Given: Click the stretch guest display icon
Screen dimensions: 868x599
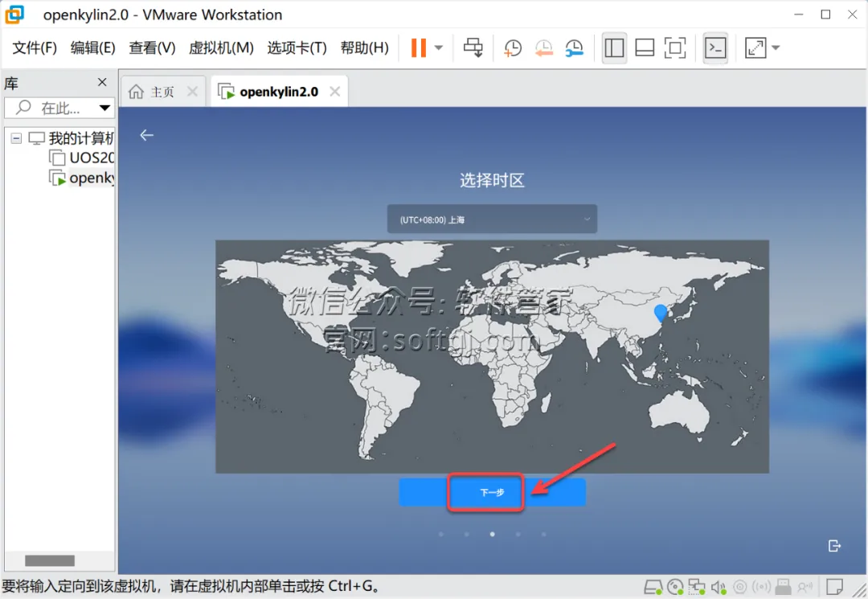Looking at the screenshot, I should tap(755, 47).
